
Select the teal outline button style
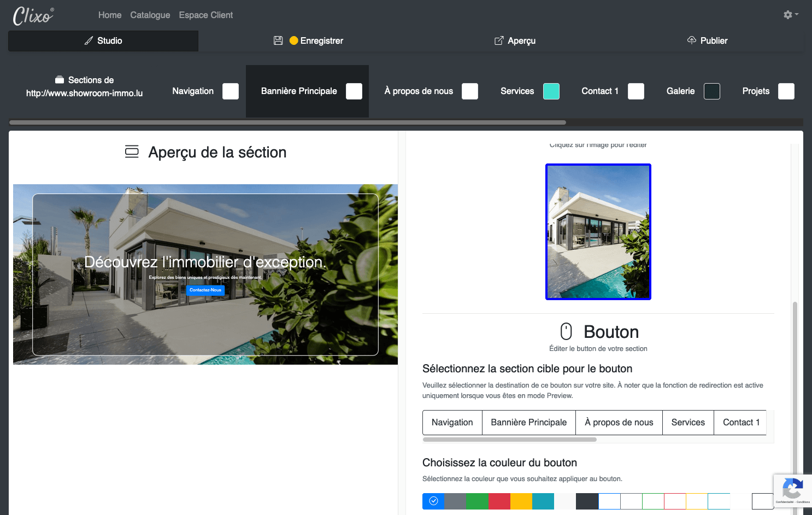pos(719,501)
